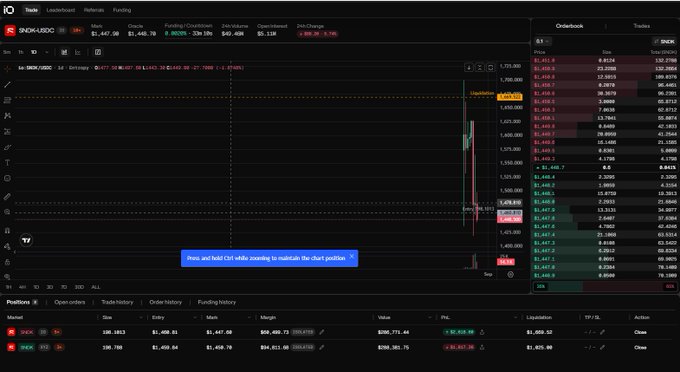This screenshot has height=372, width=680.
Task: Click the orderbook spread row at $1,448.7
Action: pos(605,167)
